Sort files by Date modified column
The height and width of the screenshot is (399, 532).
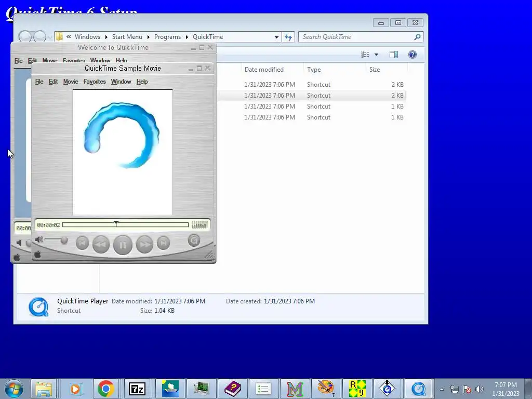coord(272,70)
